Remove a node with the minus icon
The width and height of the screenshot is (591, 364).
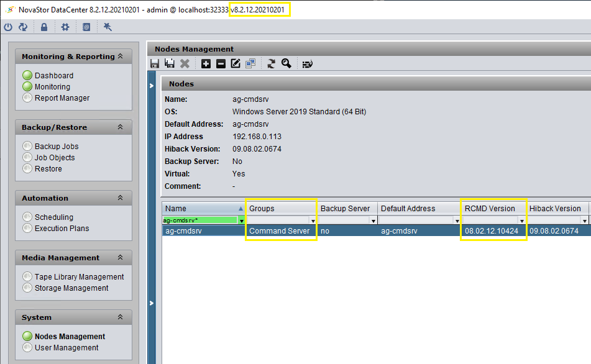[x=221, y=64]
